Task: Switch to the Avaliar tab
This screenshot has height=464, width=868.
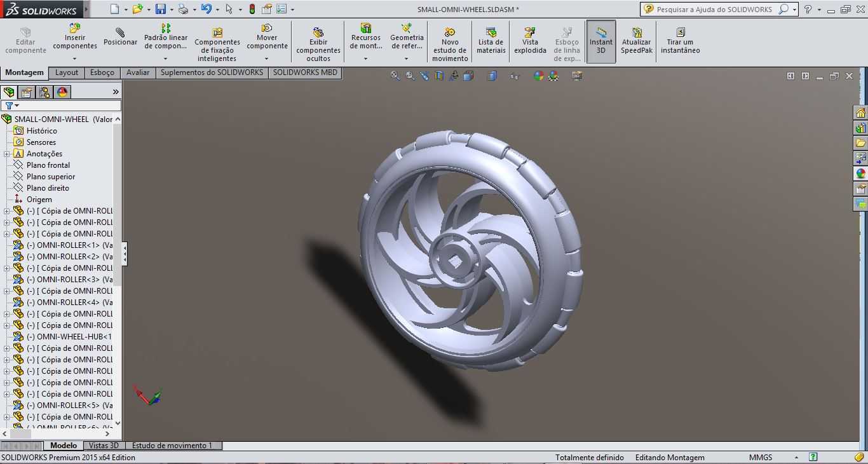Action: [x=138, y=72]
